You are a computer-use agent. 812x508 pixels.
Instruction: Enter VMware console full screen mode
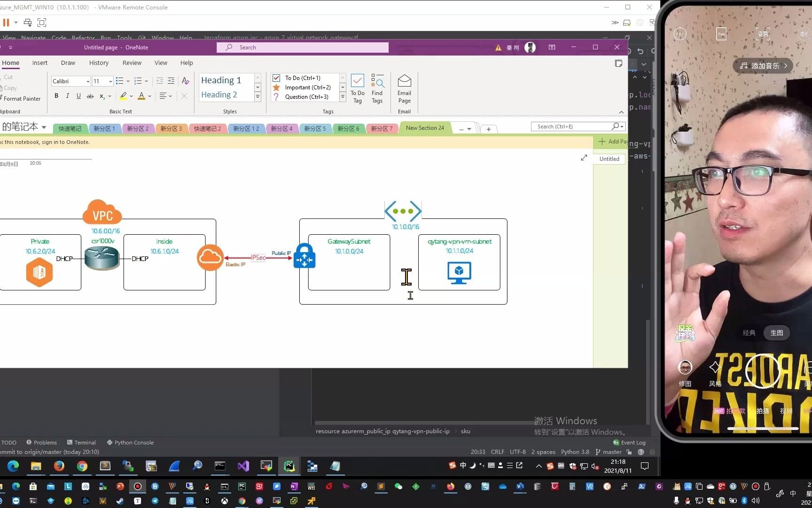pos(42,22)
